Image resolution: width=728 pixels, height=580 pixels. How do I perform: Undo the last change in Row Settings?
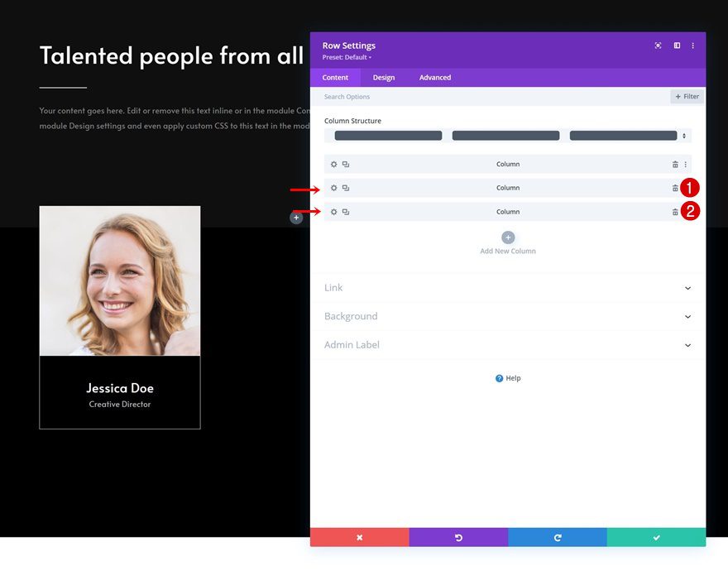457,537
